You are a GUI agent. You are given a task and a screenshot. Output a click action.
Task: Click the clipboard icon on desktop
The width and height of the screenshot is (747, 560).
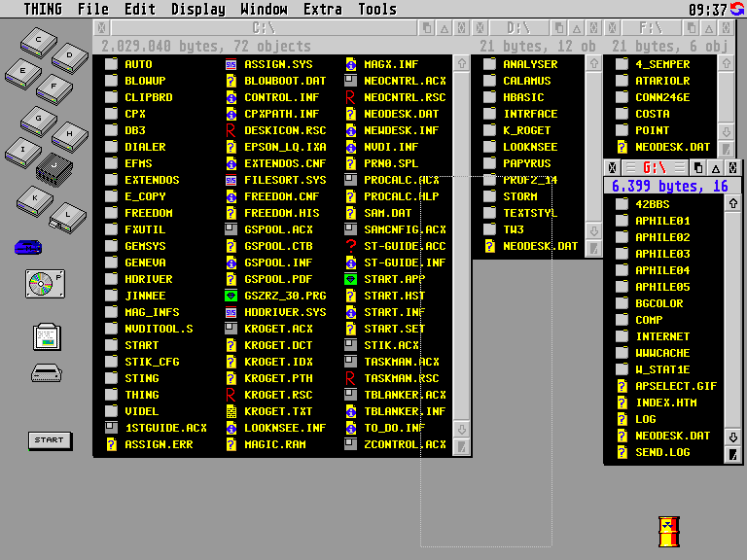click(x=47, y=337)
